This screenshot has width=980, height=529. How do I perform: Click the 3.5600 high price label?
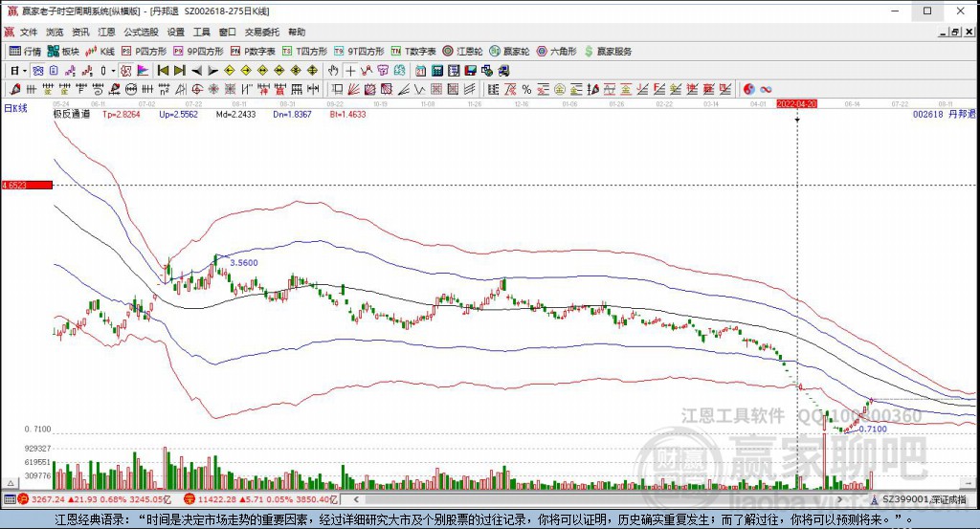[244, 263]
